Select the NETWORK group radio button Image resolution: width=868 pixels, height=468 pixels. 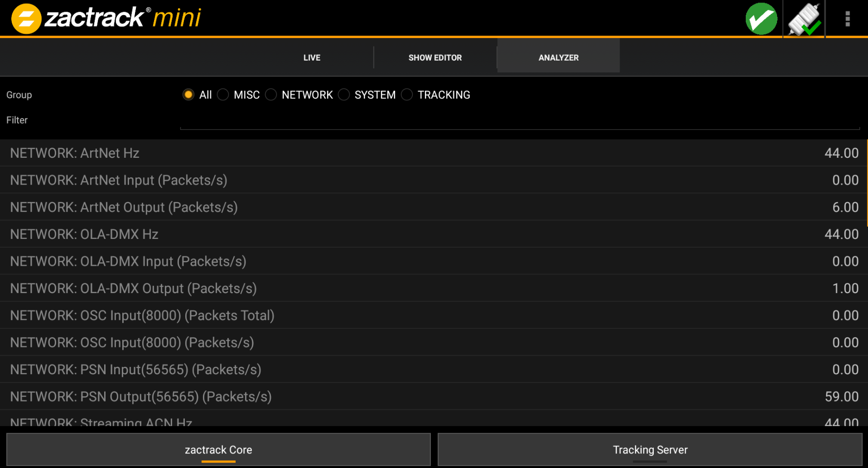click(x=271, y=95)
